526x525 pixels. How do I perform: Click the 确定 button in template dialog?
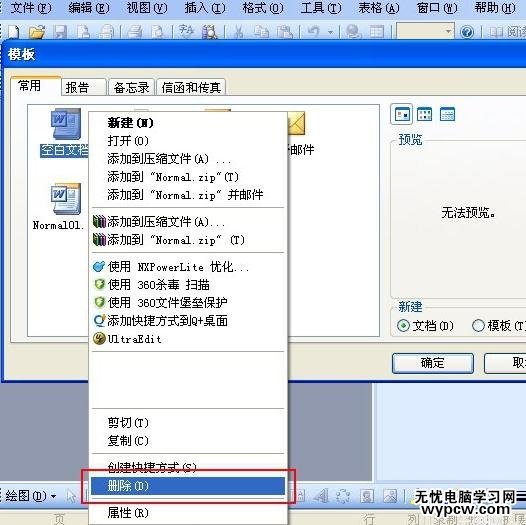tap(433, 363)
